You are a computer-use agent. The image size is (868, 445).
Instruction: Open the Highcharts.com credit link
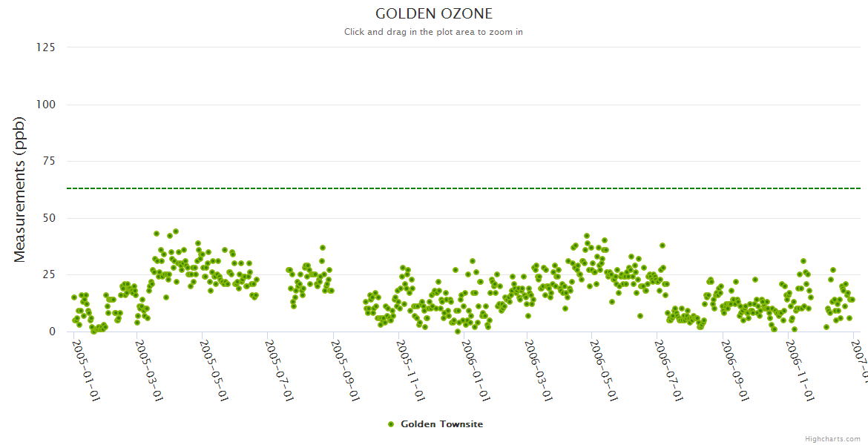click(832, 438)
